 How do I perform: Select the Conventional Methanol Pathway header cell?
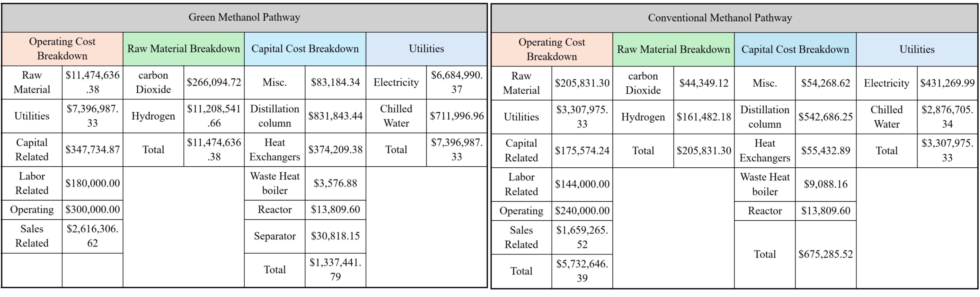734,18
